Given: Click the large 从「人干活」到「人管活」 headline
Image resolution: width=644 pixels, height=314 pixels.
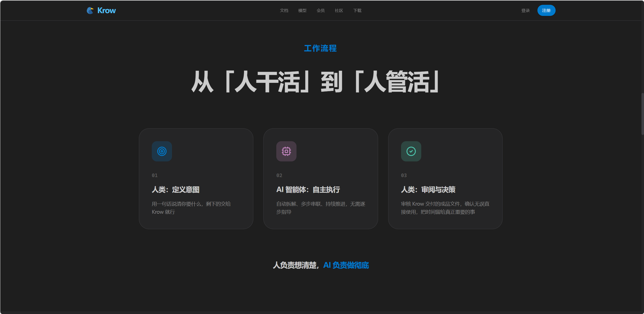Looking at the screenshot, I should point(315,82).
